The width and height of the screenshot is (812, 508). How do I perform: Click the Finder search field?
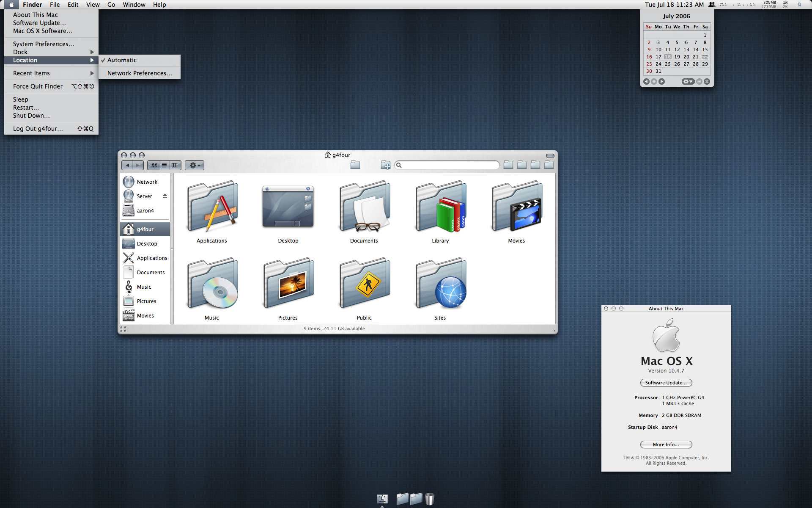point(447,165)
